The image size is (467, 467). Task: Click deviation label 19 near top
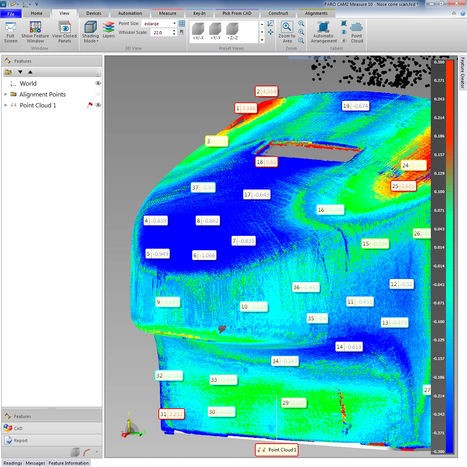click(x=356, y=106)
